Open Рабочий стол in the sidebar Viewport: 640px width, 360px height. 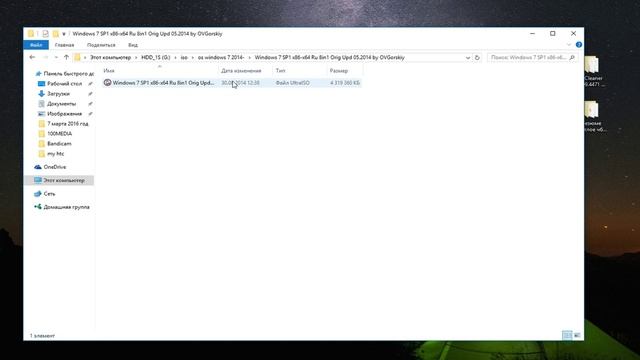64,83
